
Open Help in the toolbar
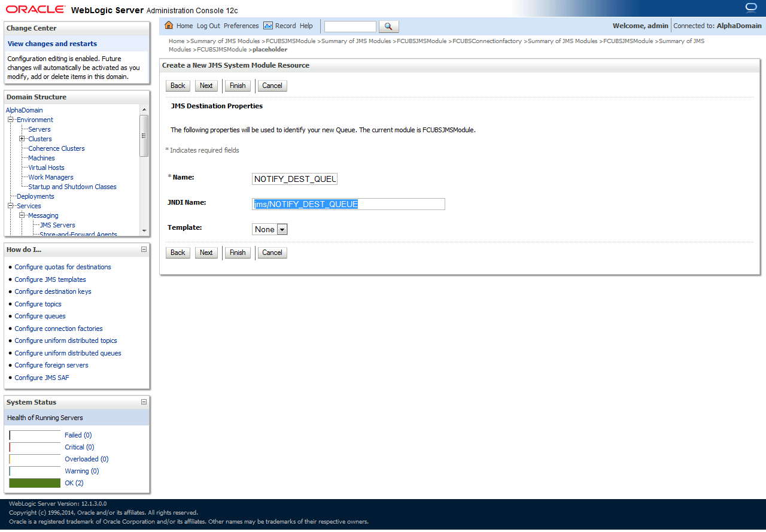click(306, 26)
